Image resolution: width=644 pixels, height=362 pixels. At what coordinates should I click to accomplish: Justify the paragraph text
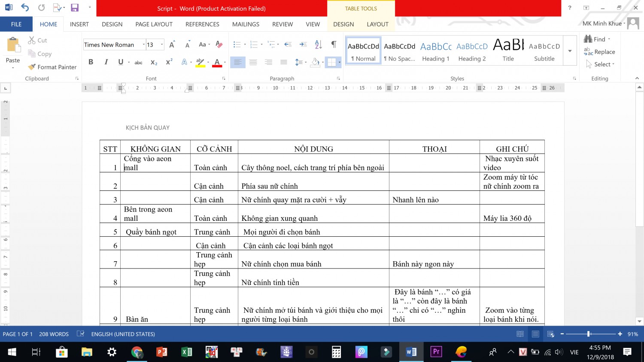(283, 62)
